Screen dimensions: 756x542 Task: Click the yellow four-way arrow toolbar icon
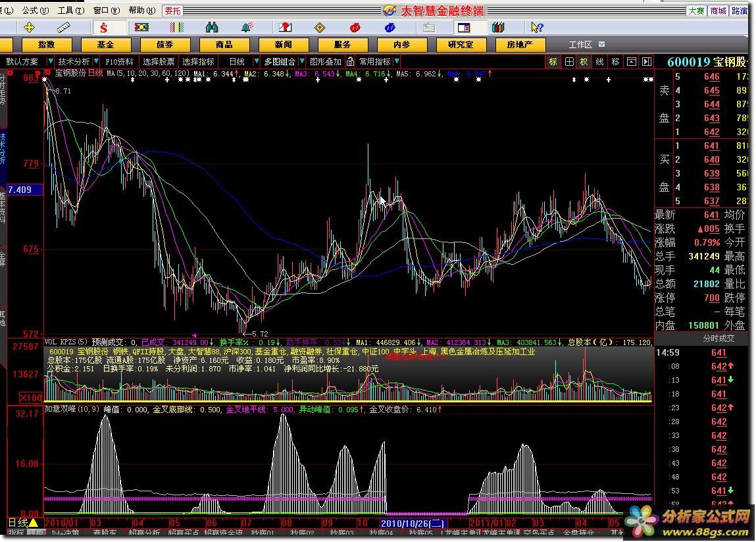click(x=29, y=28)
